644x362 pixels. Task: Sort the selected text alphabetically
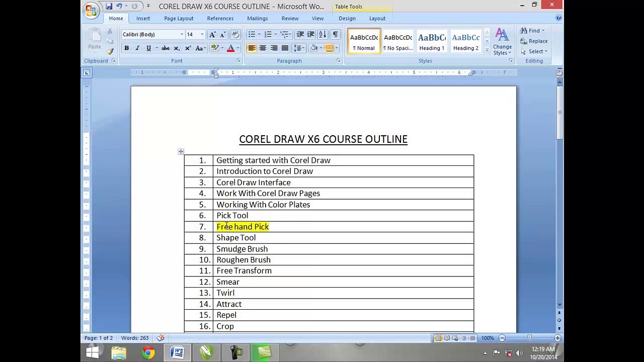point(323,35)
